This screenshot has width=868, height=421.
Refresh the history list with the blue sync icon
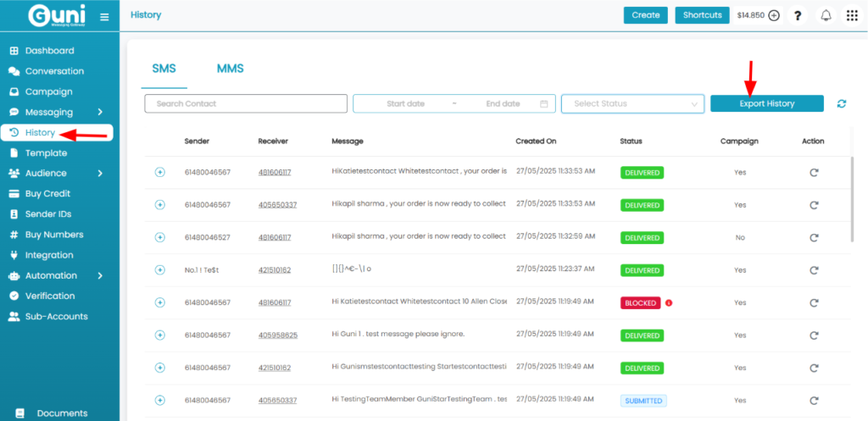point(842,103)
